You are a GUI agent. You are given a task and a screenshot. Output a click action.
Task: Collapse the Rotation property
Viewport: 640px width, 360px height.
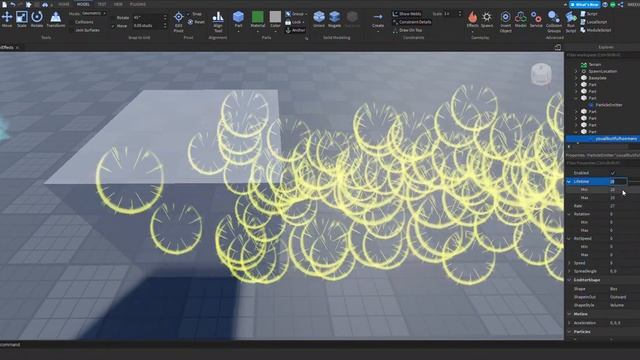(x=569, y=214)
